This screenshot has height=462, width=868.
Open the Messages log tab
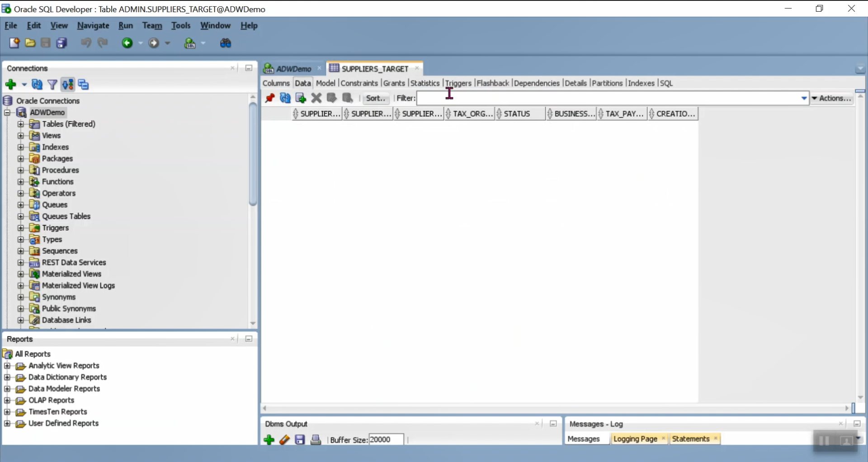click(x=584, y=439)
